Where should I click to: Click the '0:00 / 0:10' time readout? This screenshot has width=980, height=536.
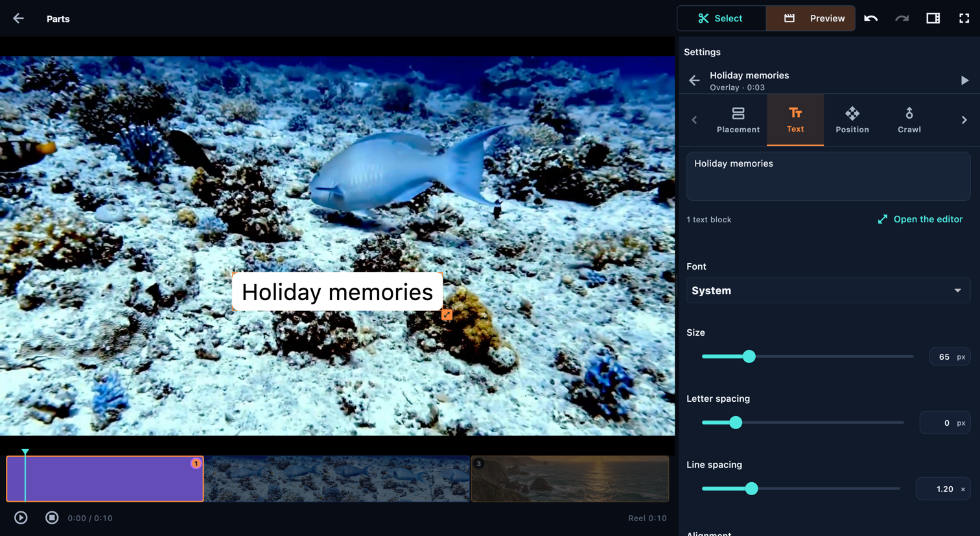[x=90, y=518]
